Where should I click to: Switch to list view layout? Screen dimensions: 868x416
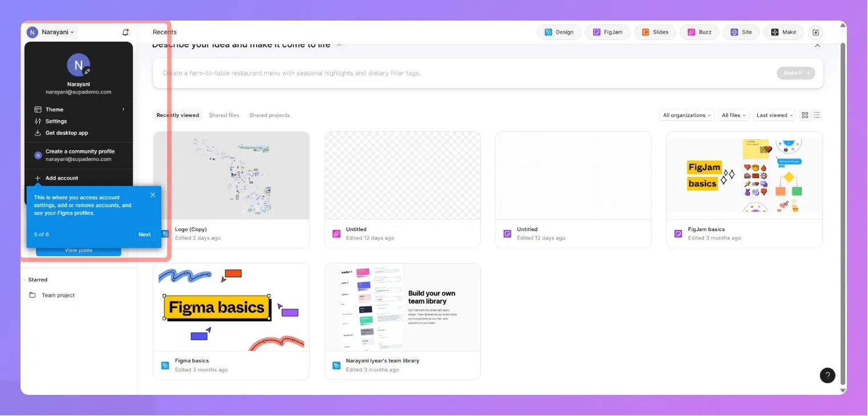tap(817, 115)
